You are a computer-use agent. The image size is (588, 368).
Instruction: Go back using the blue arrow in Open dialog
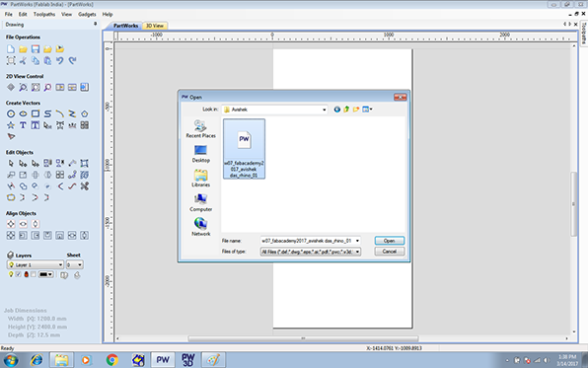click(336, 110)
